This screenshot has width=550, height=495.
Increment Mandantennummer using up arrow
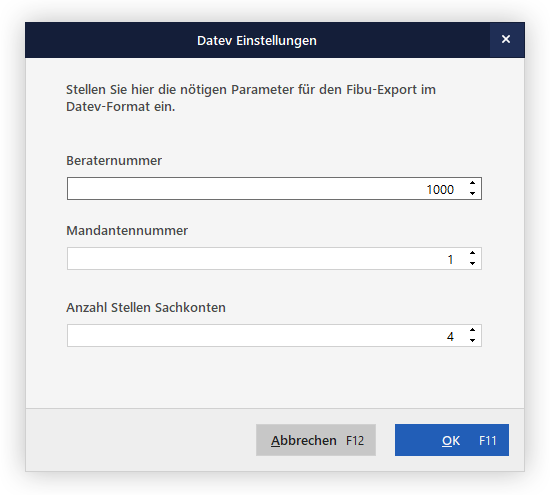click(x=472, y=253)
